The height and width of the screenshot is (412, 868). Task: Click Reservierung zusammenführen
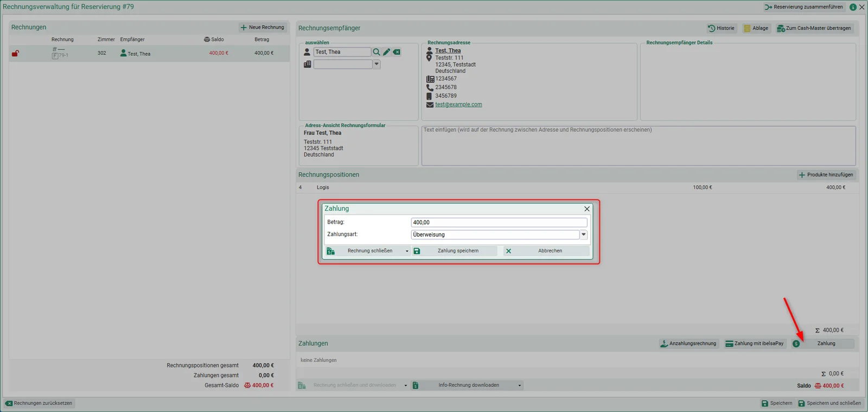click(x=804, y=7)
